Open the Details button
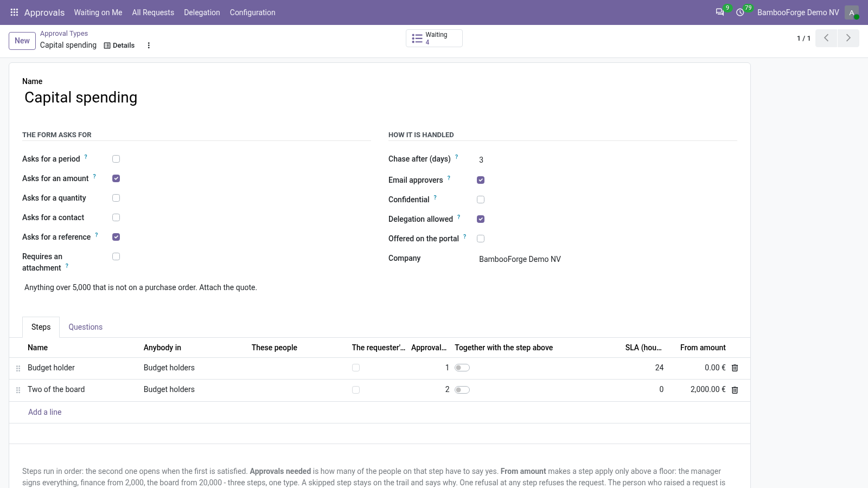This screenshot has height=488, width=868. pos(119,46)
